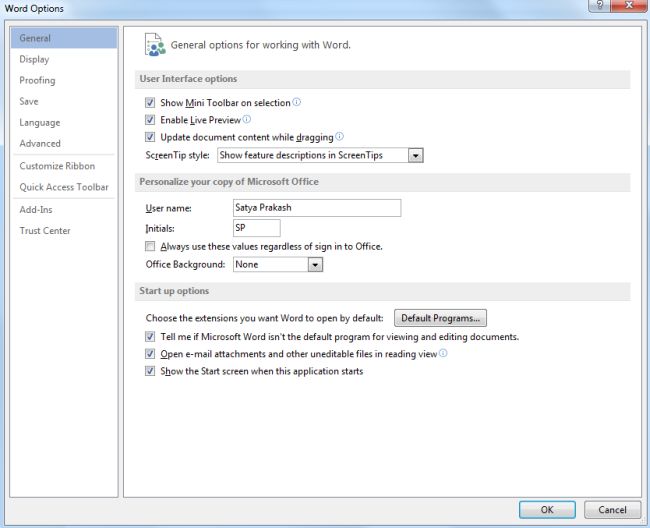Click the Help question mark button in title bar

coord(599,5)
